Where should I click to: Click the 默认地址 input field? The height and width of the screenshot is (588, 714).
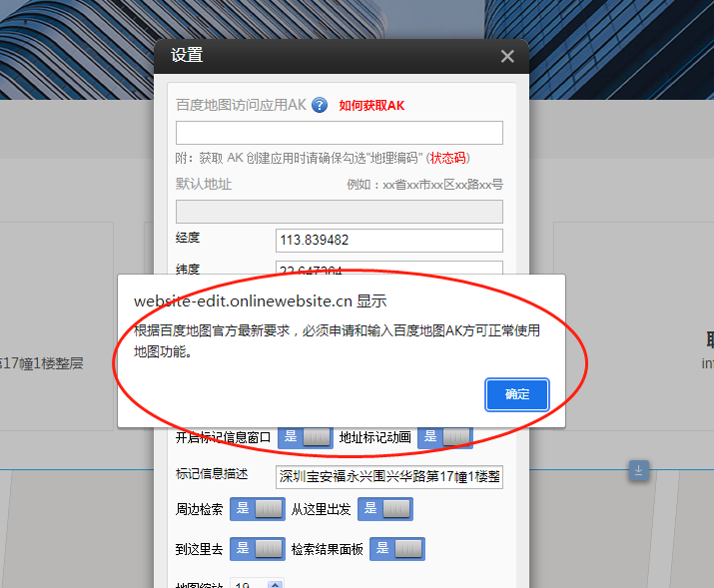pyautogui.click(x=340, y=212)
